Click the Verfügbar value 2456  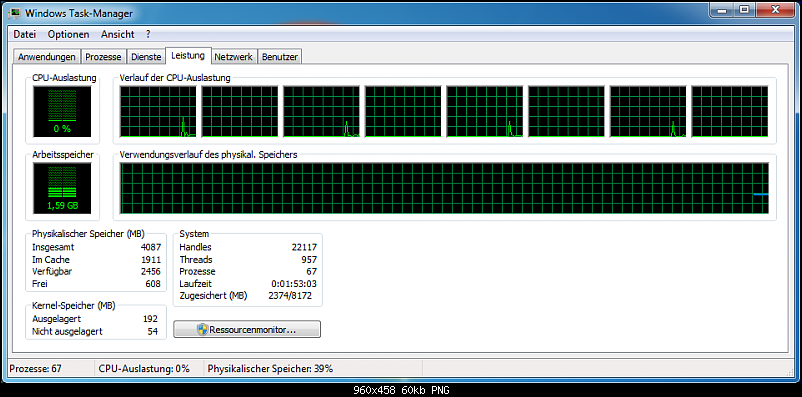pyautogui.click(x=151, y=272)
